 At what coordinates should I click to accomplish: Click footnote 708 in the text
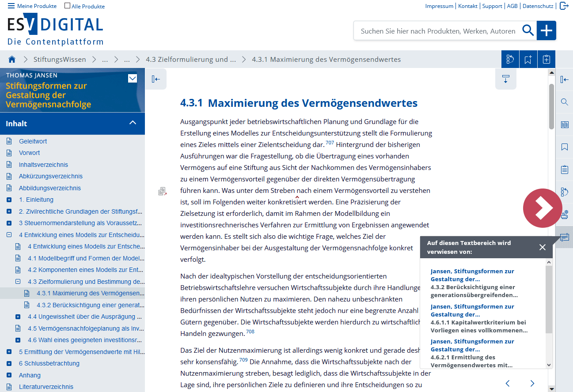click(250, 332)
